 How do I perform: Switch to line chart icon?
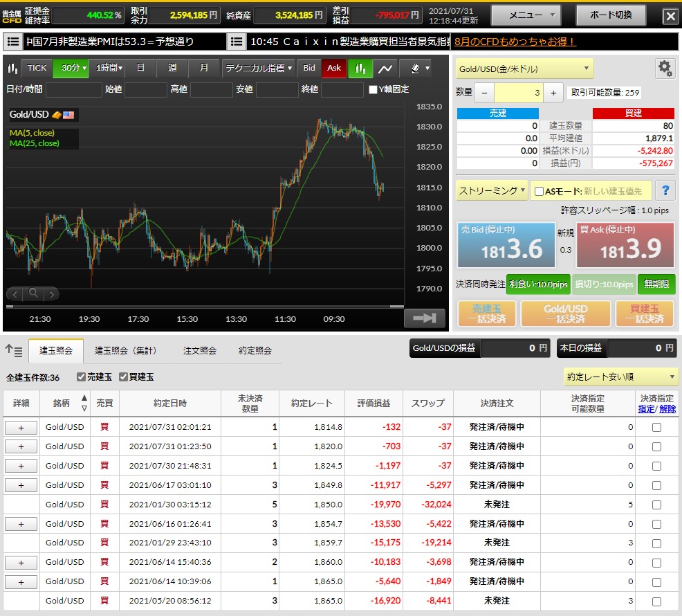[385, 69]
